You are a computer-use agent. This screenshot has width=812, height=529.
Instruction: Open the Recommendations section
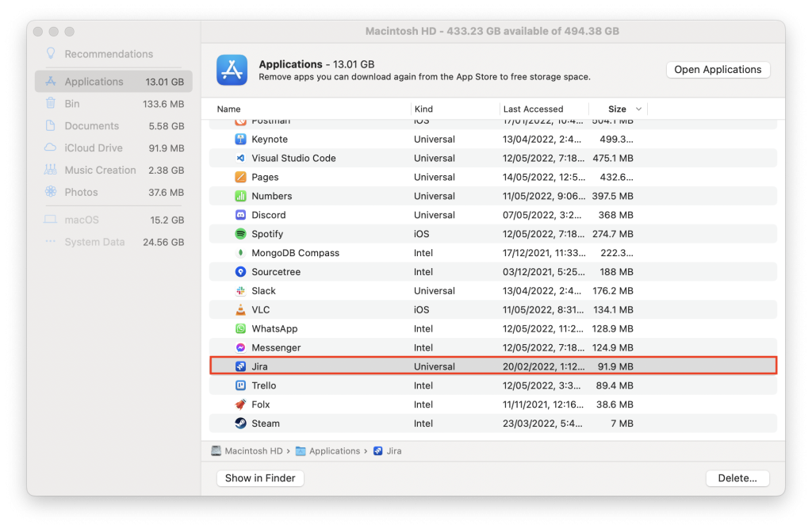[108, 54]
